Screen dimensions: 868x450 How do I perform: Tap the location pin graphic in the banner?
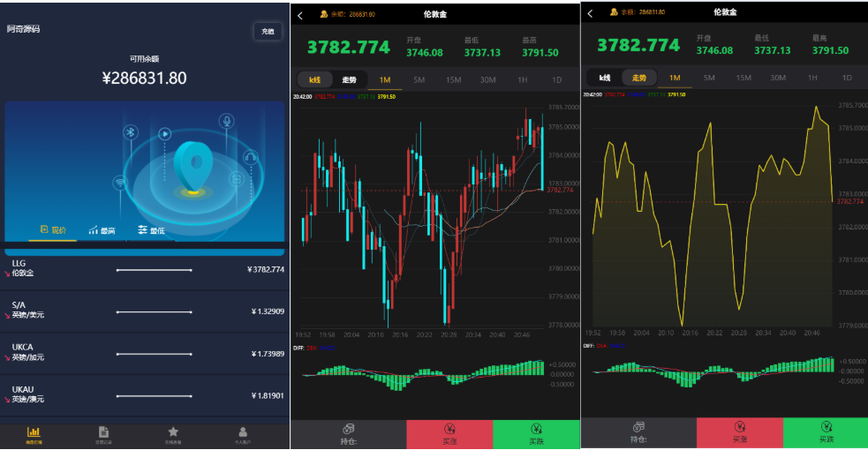(x=193, y=167)
